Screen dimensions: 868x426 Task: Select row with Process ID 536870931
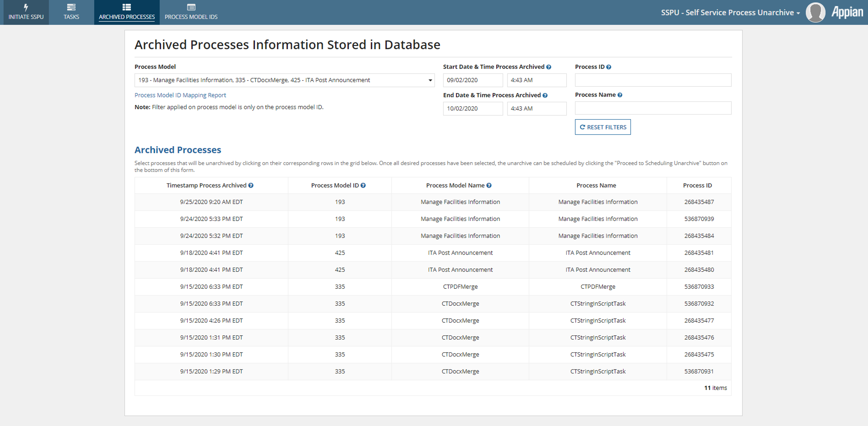click(433, 372)
